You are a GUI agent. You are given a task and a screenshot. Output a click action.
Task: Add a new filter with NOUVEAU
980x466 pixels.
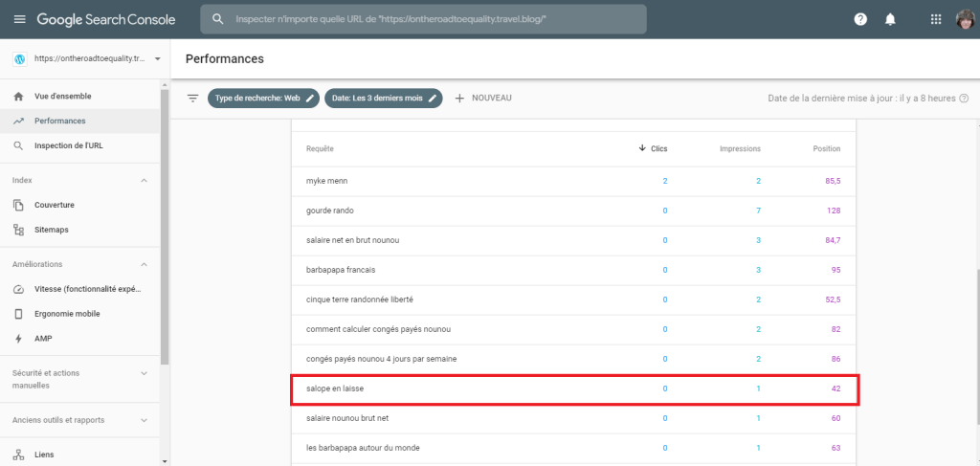click(x=483, y=98)
